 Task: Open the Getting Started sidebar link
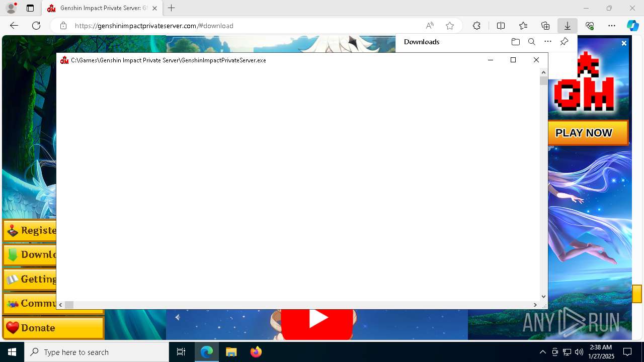click(30, 280)
